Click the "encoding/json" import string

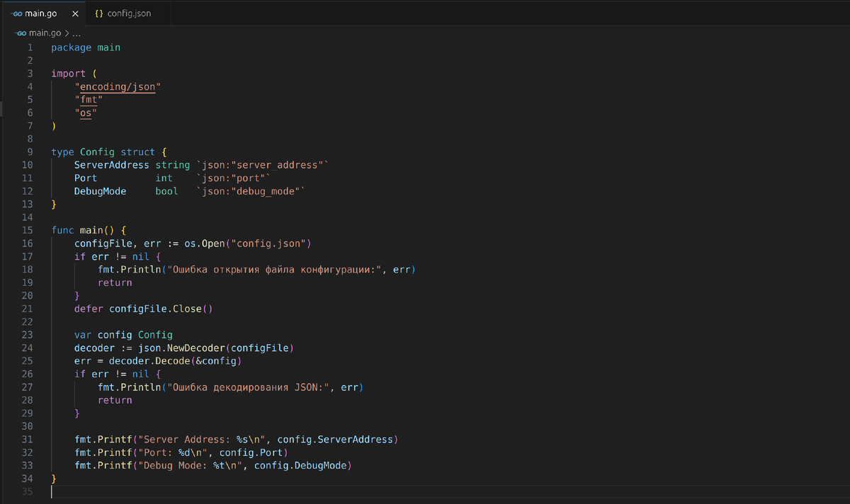click(118, 86)
